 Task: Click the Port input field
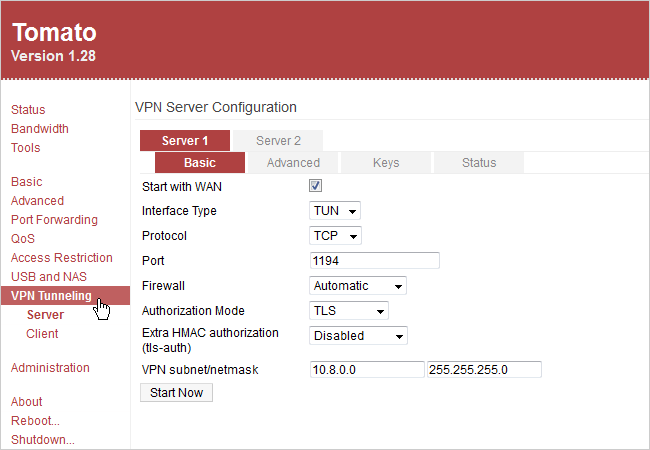coord(375,261)
